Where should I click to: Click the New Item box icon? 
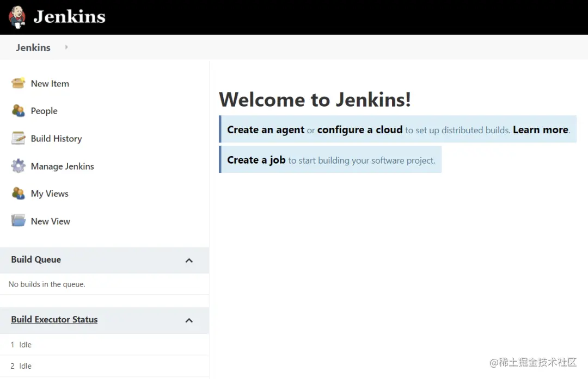19,83
